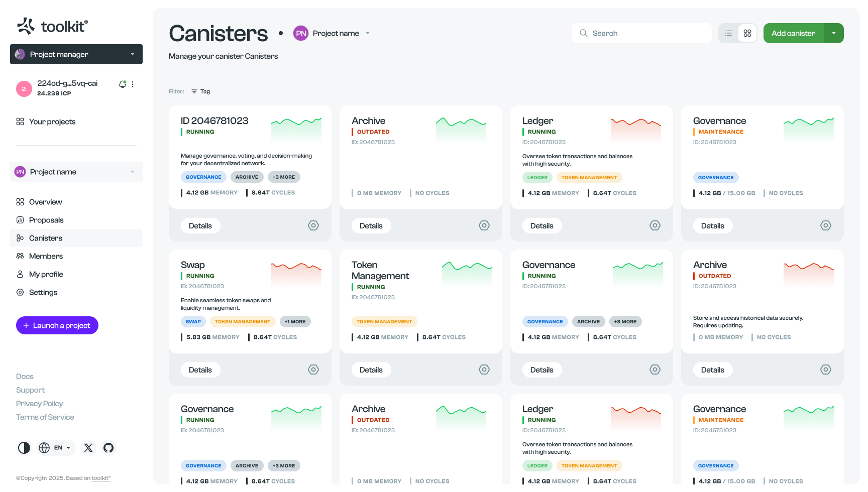Image resolution: width=868 pixels, height=492 pixels.
Task: Expand the Project manager dropdown
Action: [x=76, y=54]
